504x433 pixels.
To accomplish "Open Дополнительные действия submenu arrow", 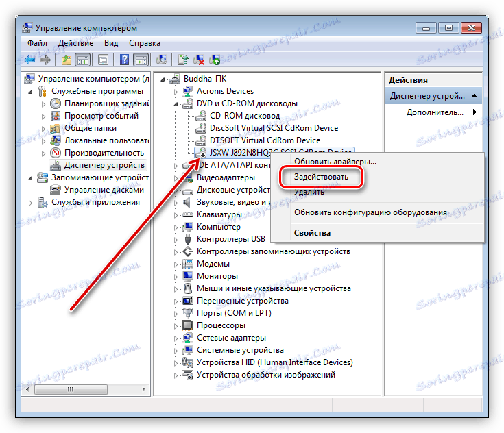I will (475, 112).
